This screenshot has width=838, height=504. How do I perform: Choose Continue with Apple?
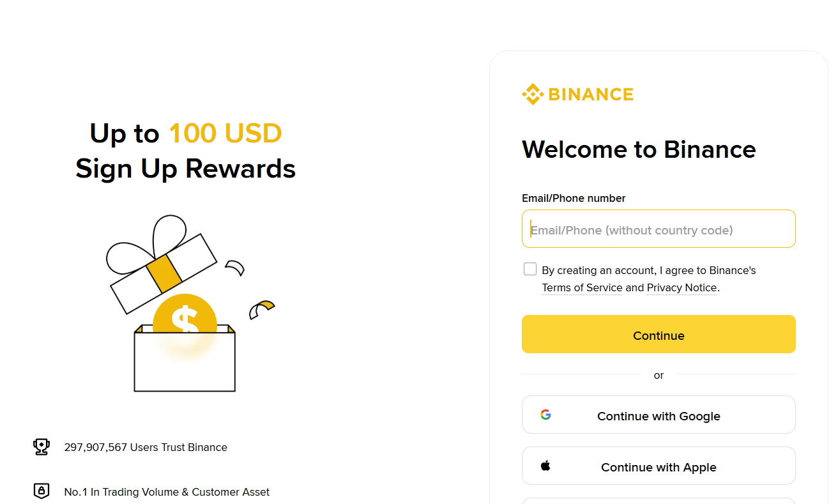[x=659, y=466]
